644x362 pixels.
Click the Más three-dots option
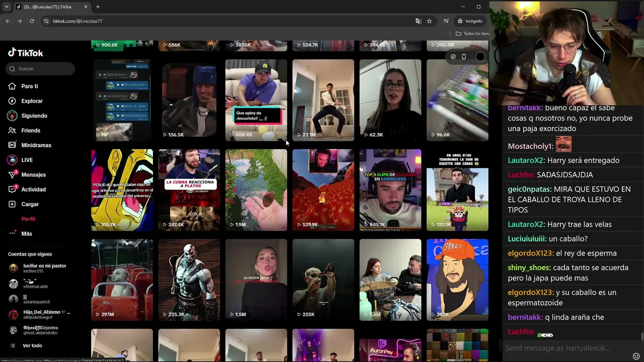[x=21, y=234]
